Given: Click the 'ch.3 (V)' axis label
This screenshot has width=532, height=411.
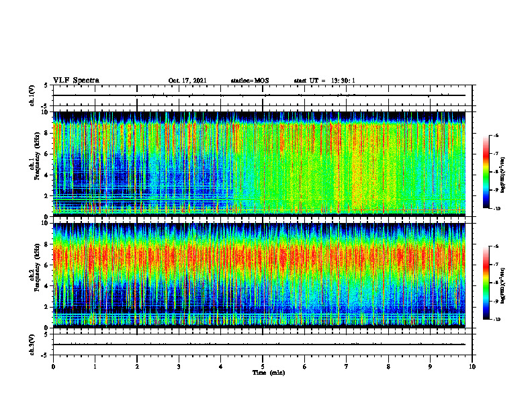Looking at the screenshot, I should 32,345.
